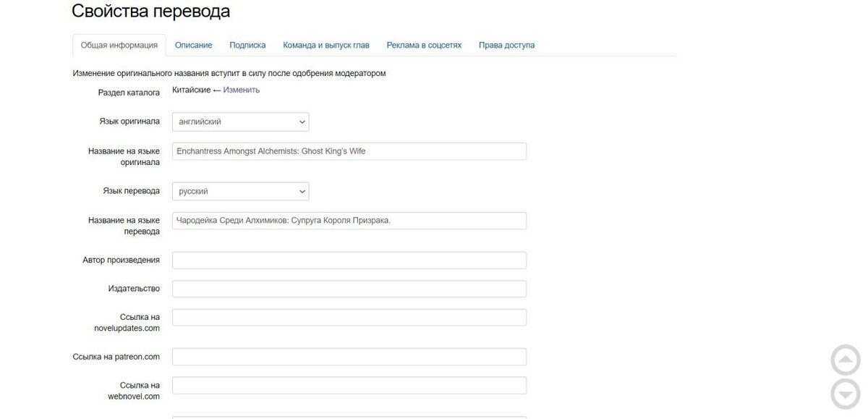Click the Китайские catalog section value
The image size is (868, 419).
point(191,90)
